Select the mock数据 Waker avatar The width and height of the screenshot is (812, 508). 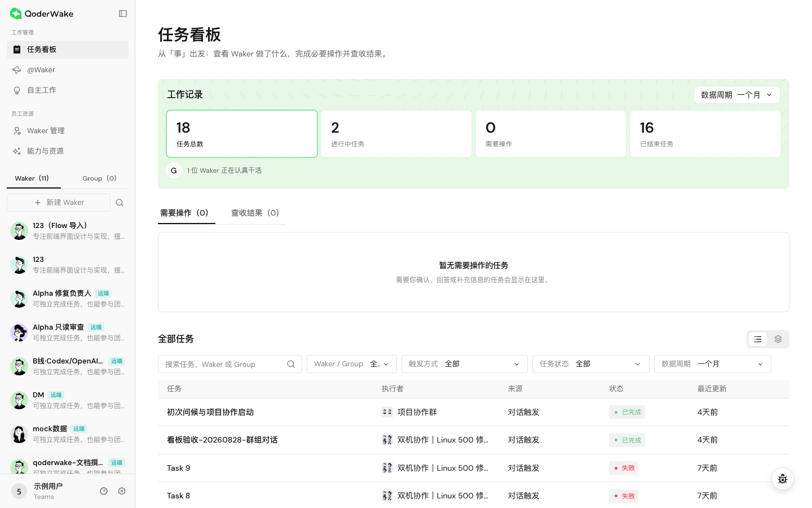pos(19,434)
